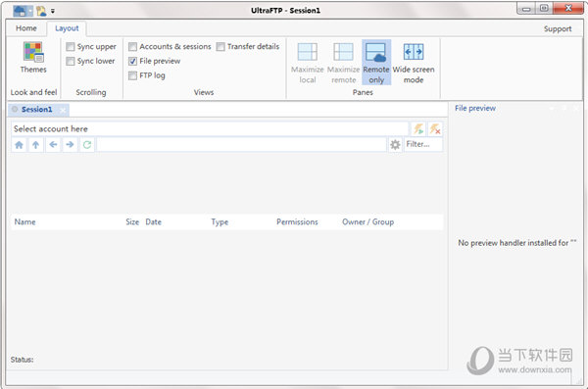Maximize the UltraFTP window
588x389 pixels.
click(x=544, y=8)
